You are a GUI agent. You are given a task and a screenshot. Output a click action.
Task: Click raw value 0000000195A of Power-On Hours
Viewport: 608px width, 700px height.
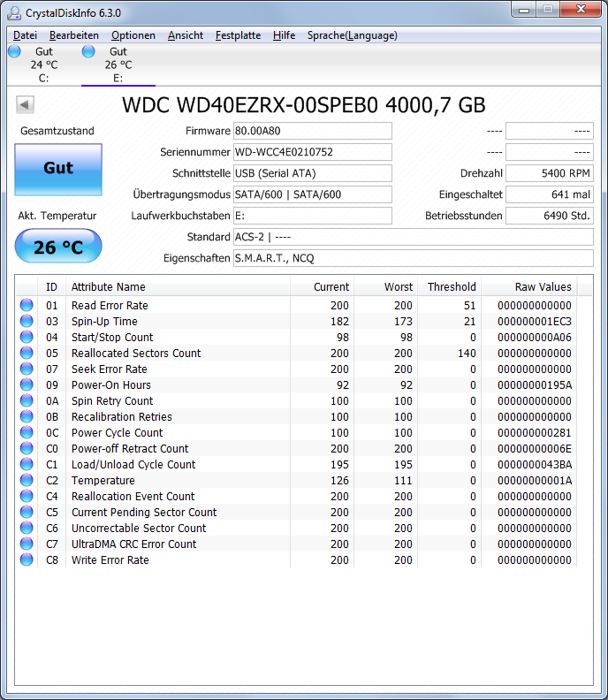pyautogui.click(x=535, y=384)
